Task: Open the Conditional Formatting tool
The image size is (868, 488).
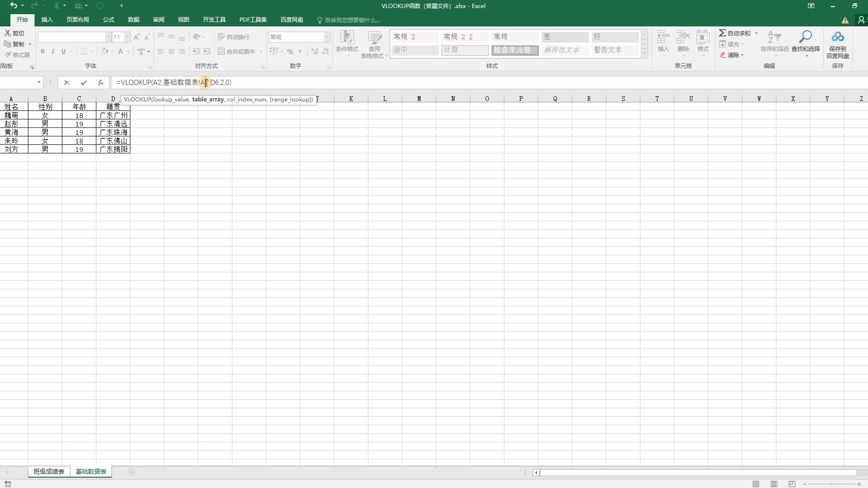Action: [348, 44]
